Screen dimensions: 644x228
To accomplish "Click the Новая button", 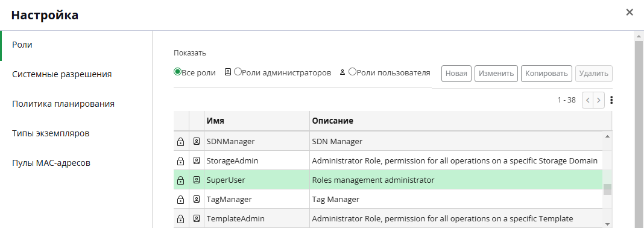I will click(456, 74).
